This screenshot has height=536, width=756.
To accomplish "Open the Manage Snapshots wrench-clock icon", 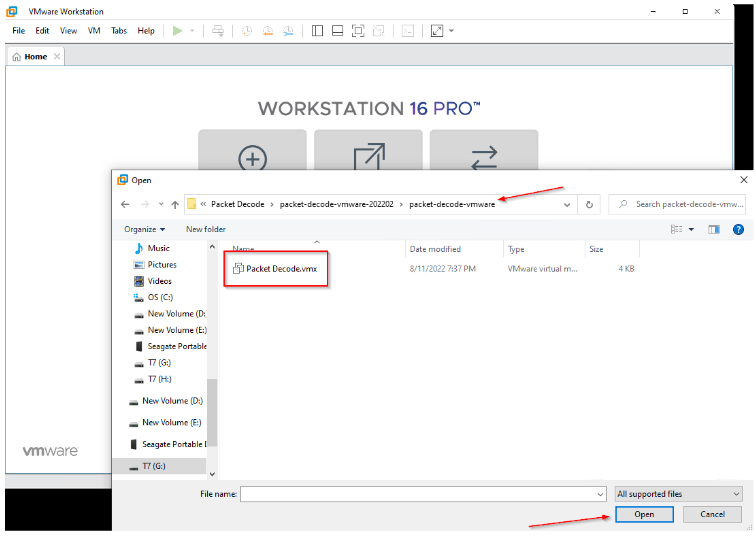I will [x=288, y=31].
